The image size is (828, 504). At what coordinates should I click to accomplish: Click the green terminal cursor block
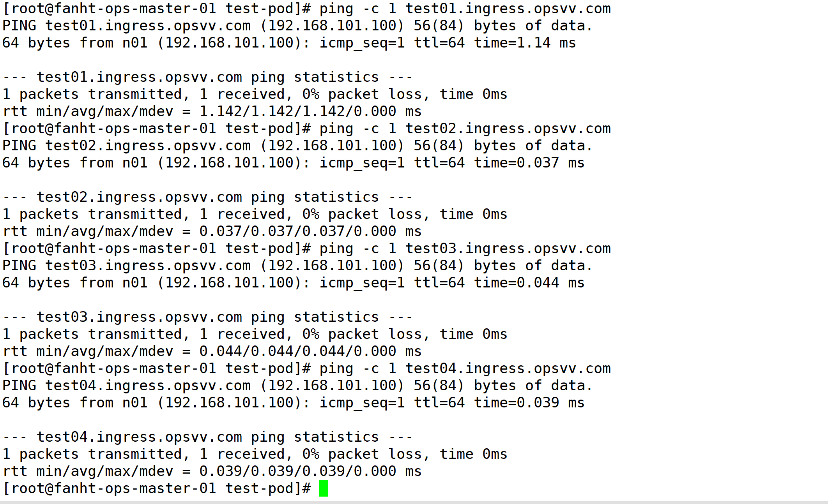324,488
